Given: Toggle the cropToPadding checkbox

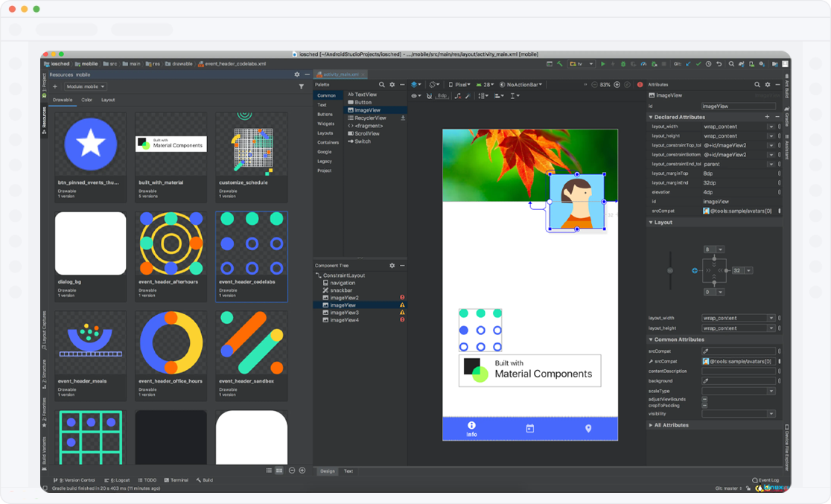Looking at the screenshot, I should coord(704,406).
